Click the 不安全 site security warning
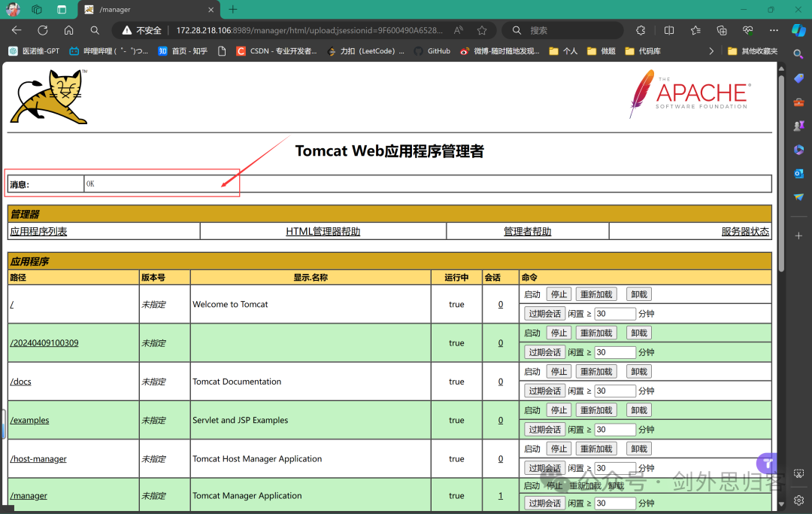The height and width of the screenshot is (514, 812). tap(142, 30)
